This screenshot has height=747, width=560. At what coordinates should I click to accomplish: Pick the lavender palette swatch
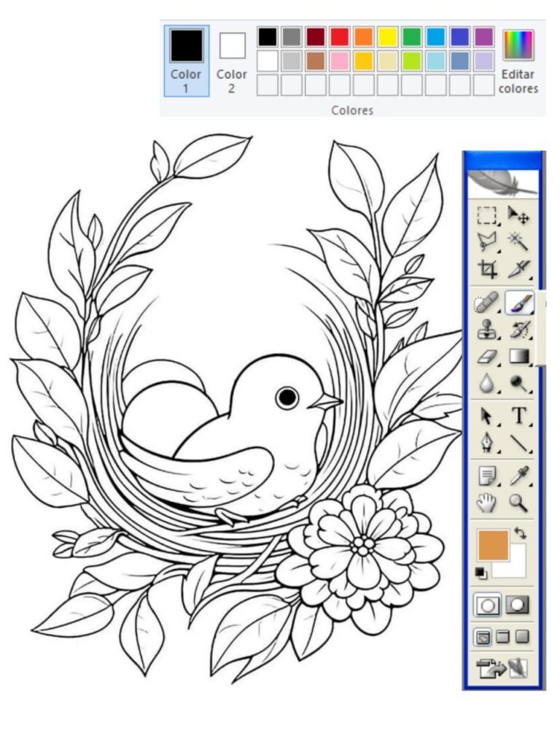click(x=484, y=61)
